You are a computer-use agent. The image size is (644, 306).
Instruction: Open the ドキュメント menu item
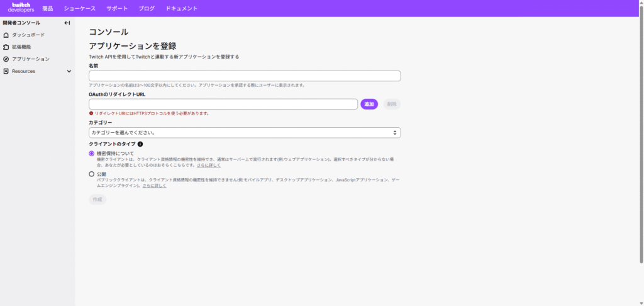coord(182,8)
